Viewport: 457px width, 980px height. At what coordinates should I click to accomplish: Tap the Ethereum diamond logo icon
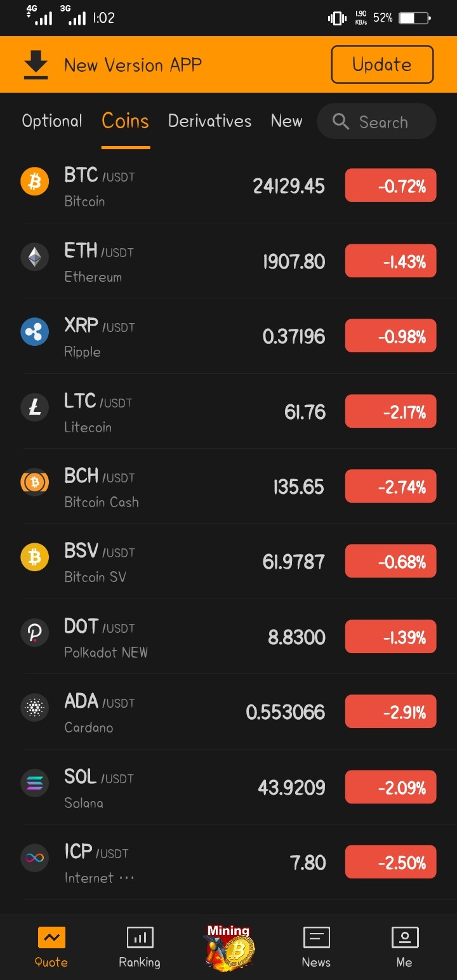pyautogui.click(x=35, y=257)
